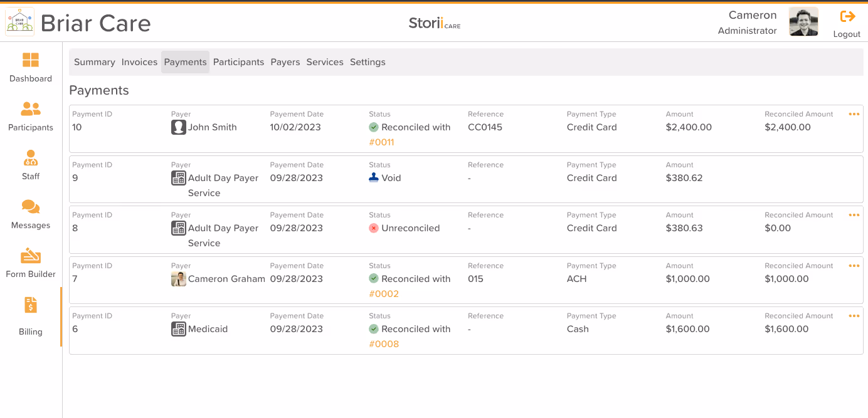Click the Payments page heading
This screenshot has height=418, width=868.
tap(99, 90)
